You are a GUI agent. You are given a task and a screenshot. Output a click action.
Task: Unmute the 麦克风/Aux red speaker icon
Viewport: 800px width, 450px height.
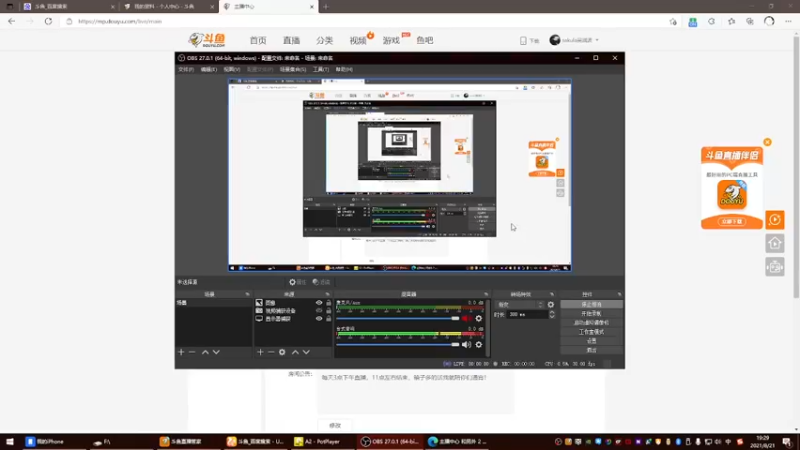(466, 318)
